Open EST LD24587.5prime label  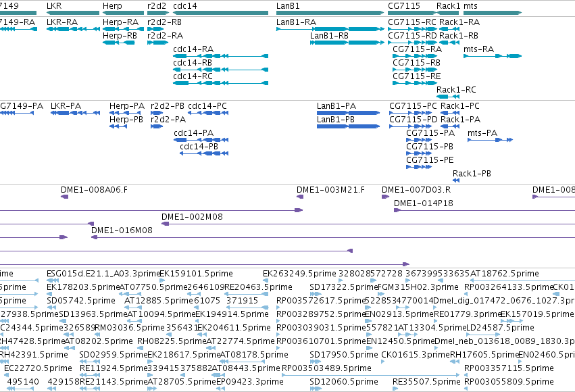tap(500, 328)
